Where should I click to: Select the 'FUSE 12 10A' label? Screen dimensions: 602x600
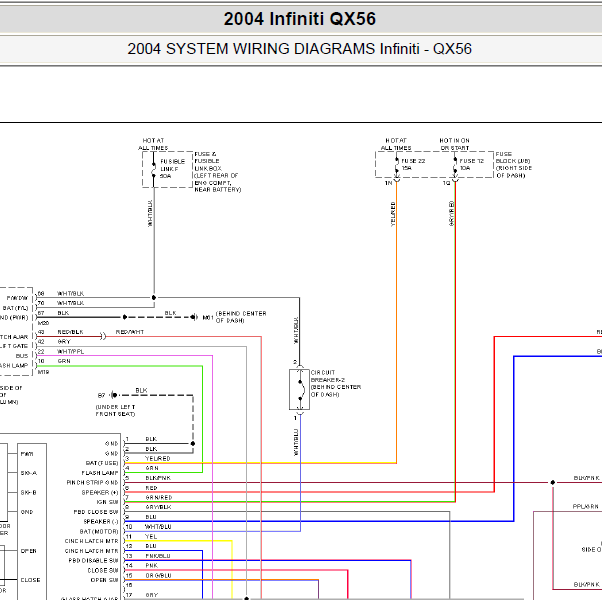pos(471,164)
